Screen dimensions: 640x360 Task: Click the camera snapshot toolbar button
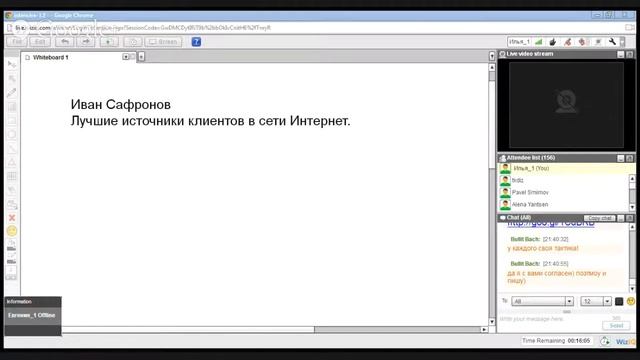click(x=133, y=42)
